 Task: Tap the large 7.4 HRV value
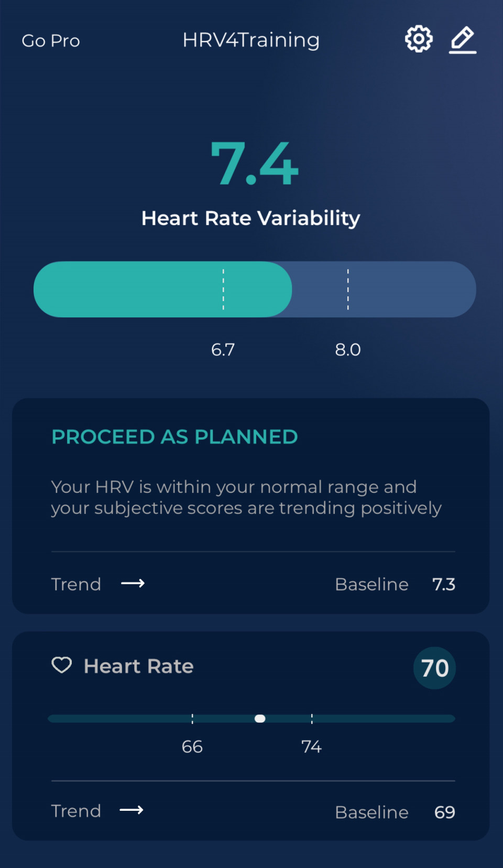pos(255,164)
